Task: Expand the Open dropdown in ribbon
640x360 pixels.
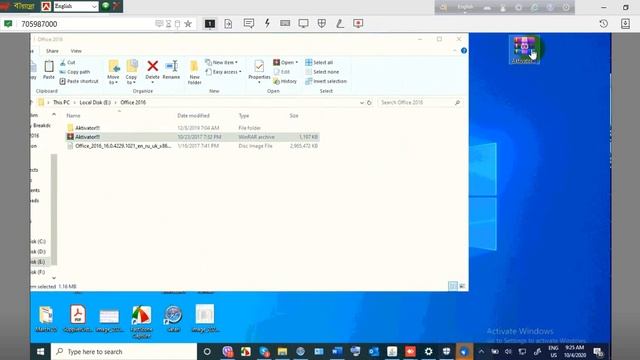Action: [x=286, y=62]
